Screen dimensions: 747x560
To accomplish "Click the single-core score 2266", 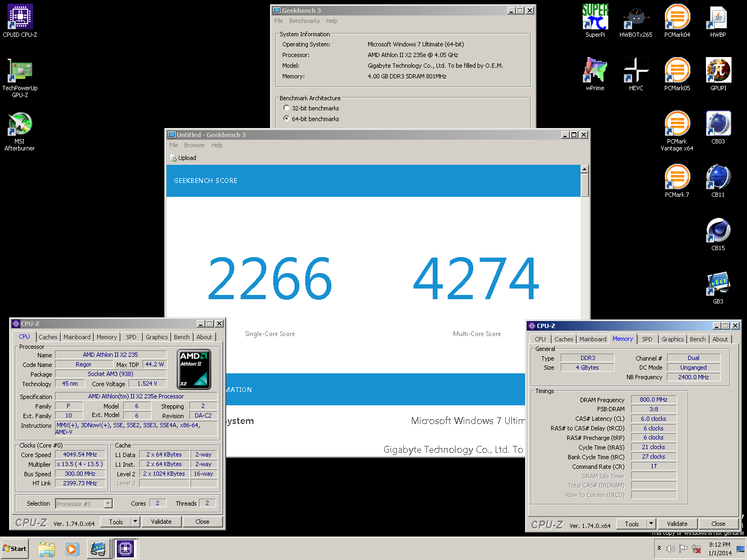I will coord(270,278).
